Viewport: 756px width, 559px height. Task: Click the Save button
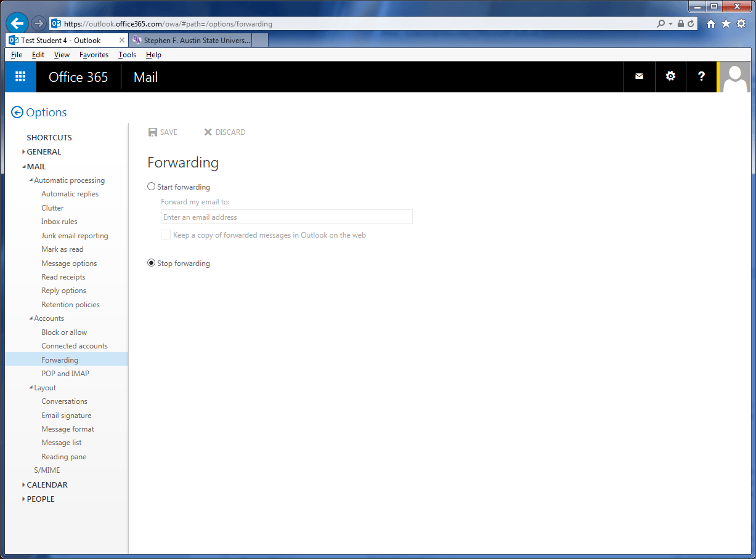point(163,132)
